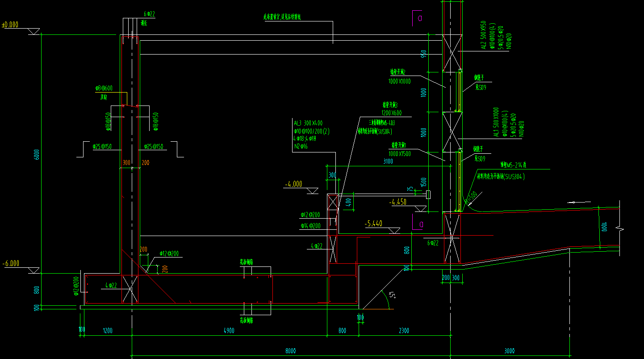Select the 1200X600 opening size text
The height and width of the screenshot is (359, 644).
[x=391, y=113]
